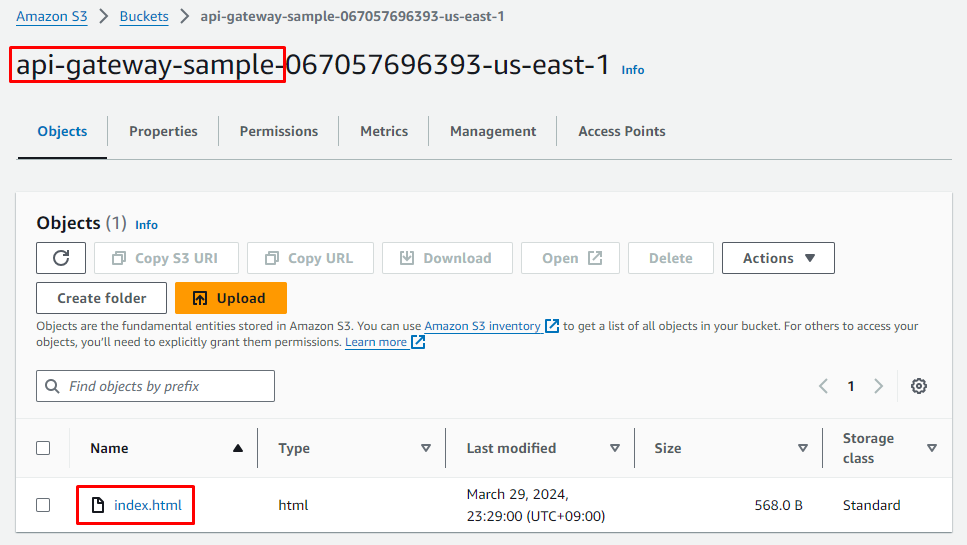Sort by Last modified column arrow
The width and height of the screenshot is (967, 545).
[x=615, y=448]
